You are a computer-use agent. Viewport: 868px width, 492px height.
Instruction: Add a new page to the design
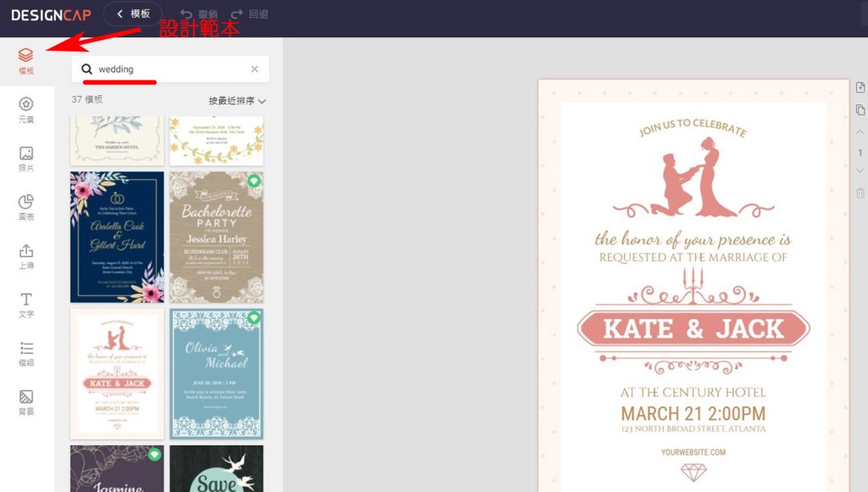pyautogui.click(x=860, y=88)
